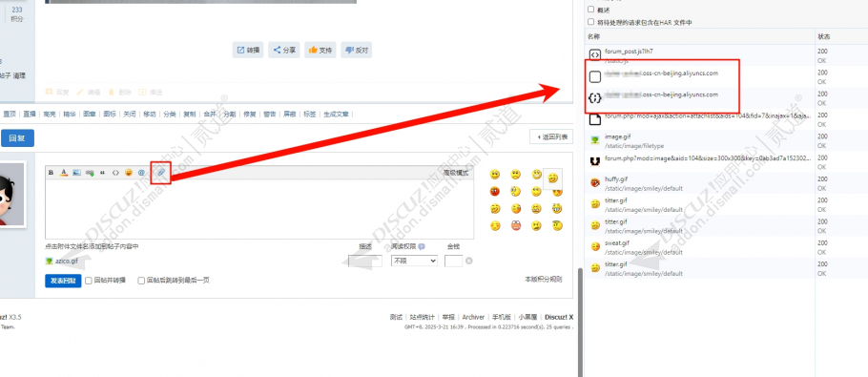This screenshot has height=377, width=868.
Task: Click the forum_post.js script file icon
Action: (595, 54)
